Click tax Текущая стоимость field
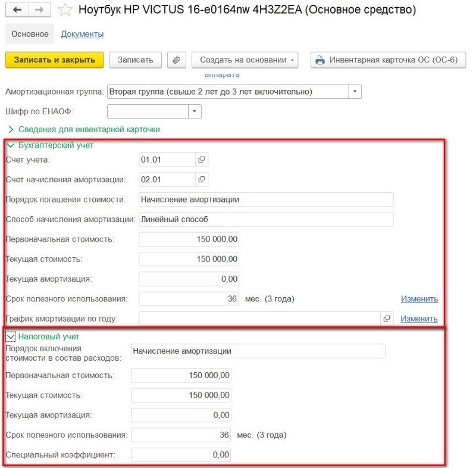 pyautogui.click(x=181, y=395)
